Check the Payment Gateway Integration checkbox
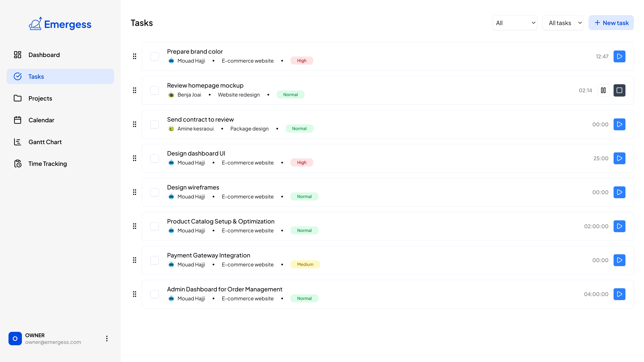 (154, 260)
